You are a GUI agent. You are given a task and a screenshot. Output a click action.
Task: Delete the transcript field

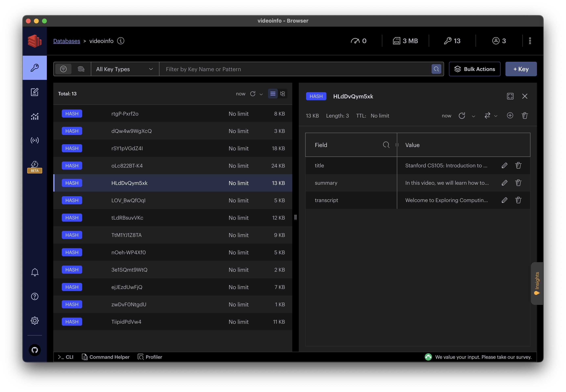(x=518, y=200)
